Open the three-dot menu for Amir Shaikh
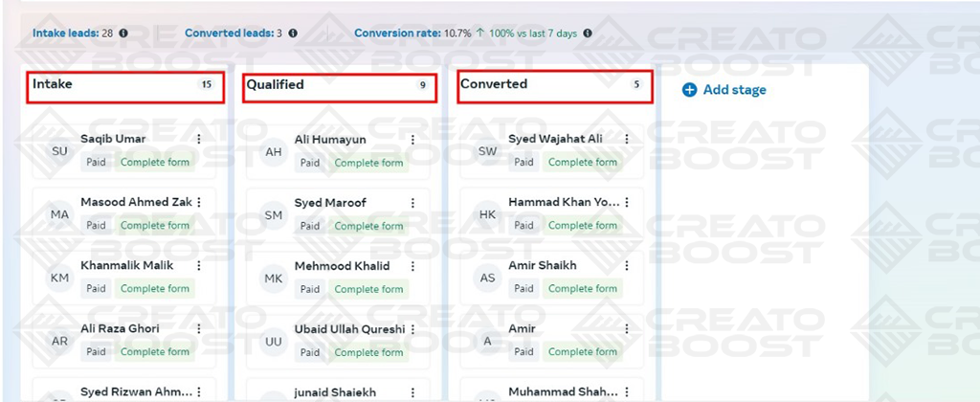980x402 pixels. pyautogui.click(x=627, y=266)
